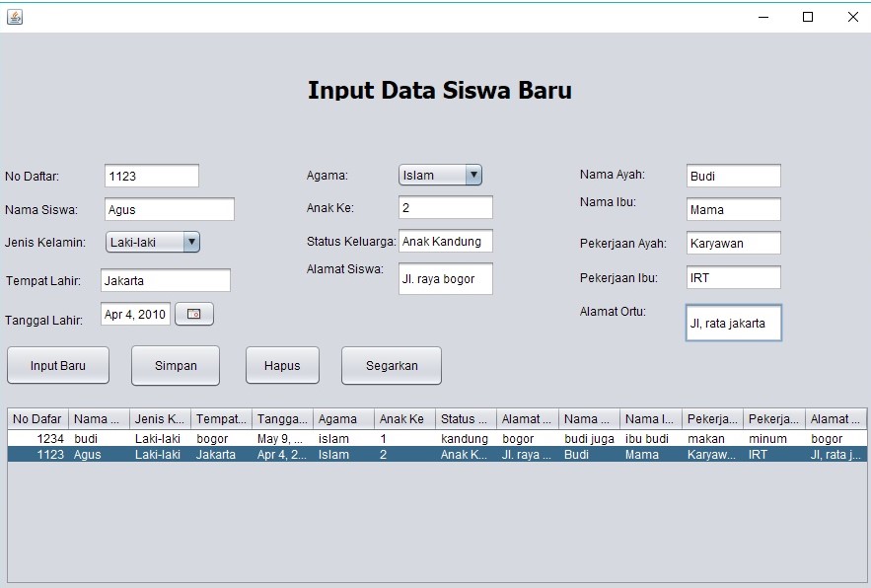Focus the No Daftar input field
Viewport: 871px width, 588px height.
click(150, 175)
